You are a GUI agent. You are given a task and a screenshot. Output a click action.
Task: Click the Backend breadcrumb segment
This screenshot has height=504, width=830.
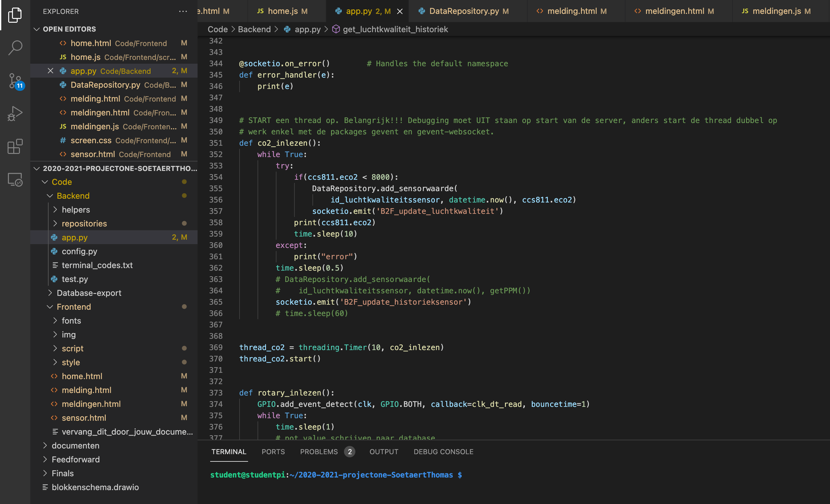pos(254,29)
